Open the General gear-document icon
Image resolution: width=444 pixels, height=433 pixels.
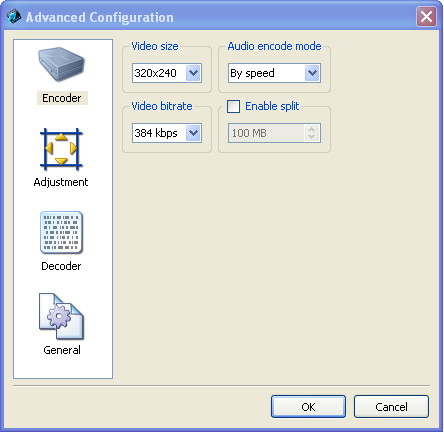(x=61, y=316)
